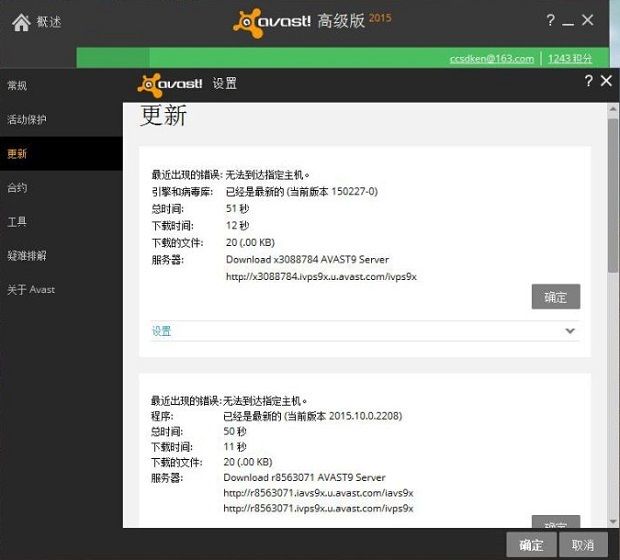Click the value '51 秒'
Screen dimensions: 620x560
tap(237, 208)
